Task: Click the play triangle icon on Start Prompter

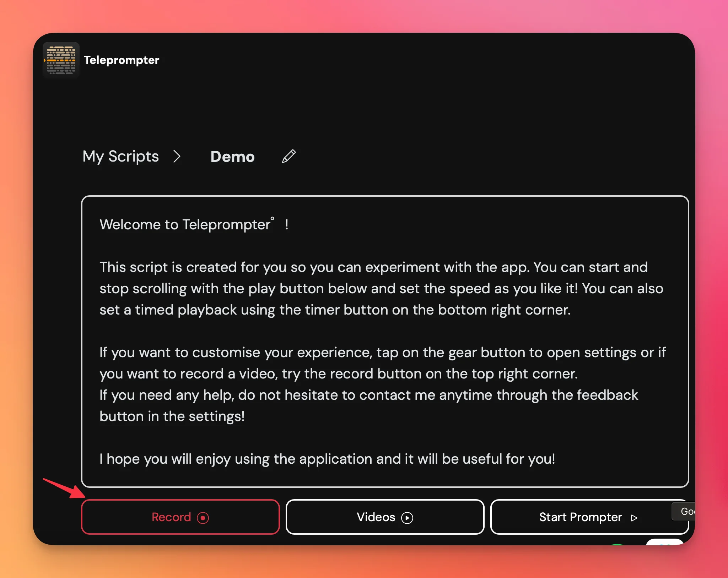Action: click(x=634, y=518)
